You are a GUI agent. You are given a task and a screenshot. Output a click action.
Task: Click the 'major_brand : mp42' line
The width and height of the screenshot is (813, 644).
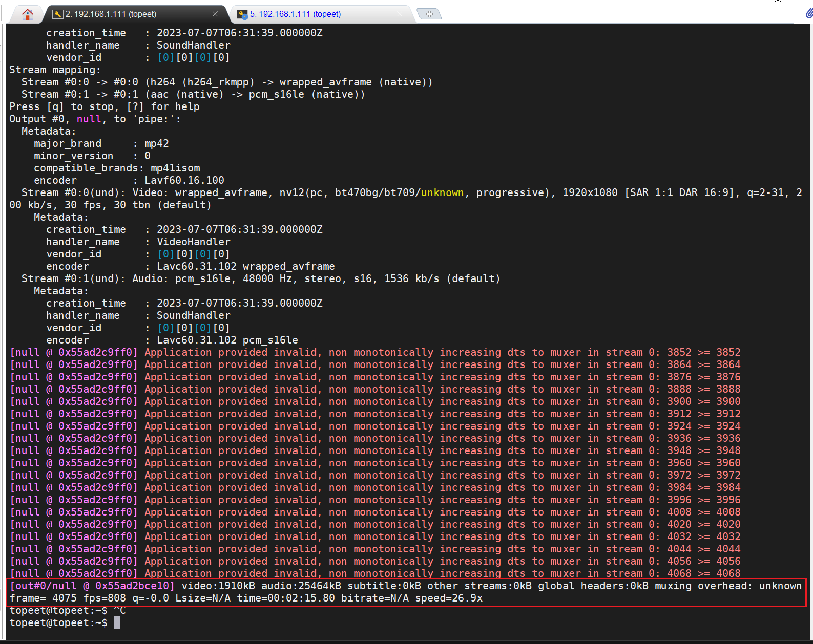(101, 143)
